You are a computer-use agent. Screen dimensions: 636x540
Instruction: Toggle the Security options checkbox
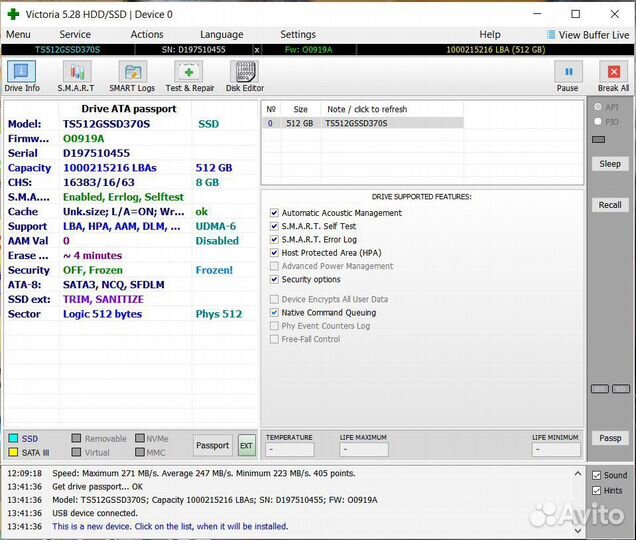274,279
